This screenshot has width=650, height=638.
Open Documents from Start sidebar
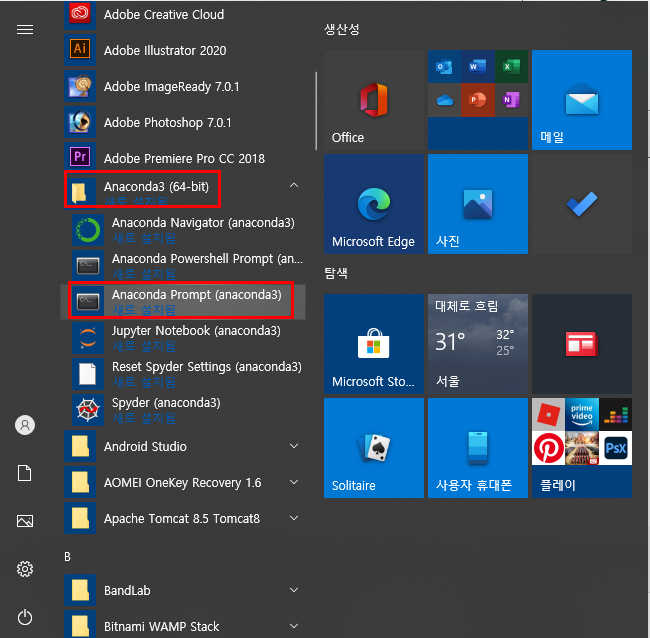25,473
